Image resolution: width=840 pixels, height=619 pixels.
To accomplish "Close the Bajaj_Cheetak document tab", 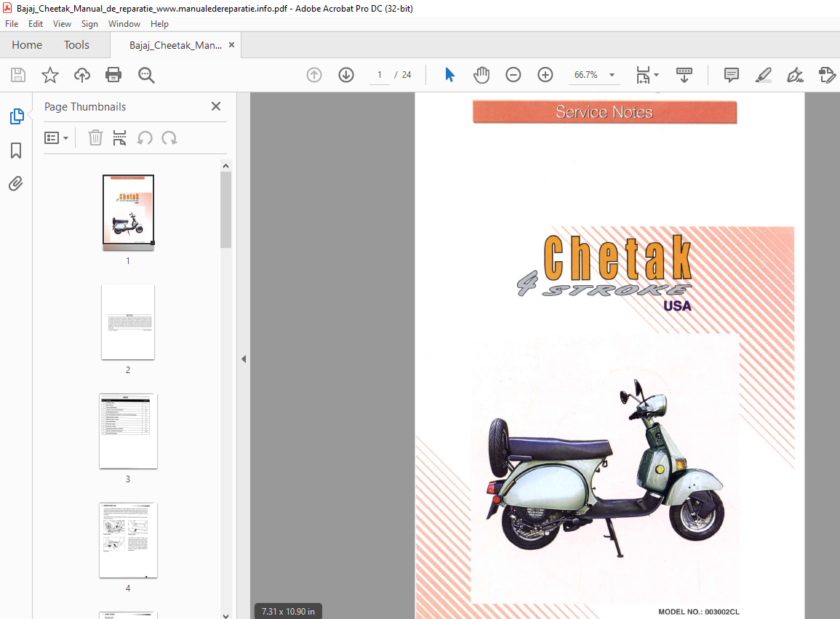I will pyautogui.click(x=231, y=45).
